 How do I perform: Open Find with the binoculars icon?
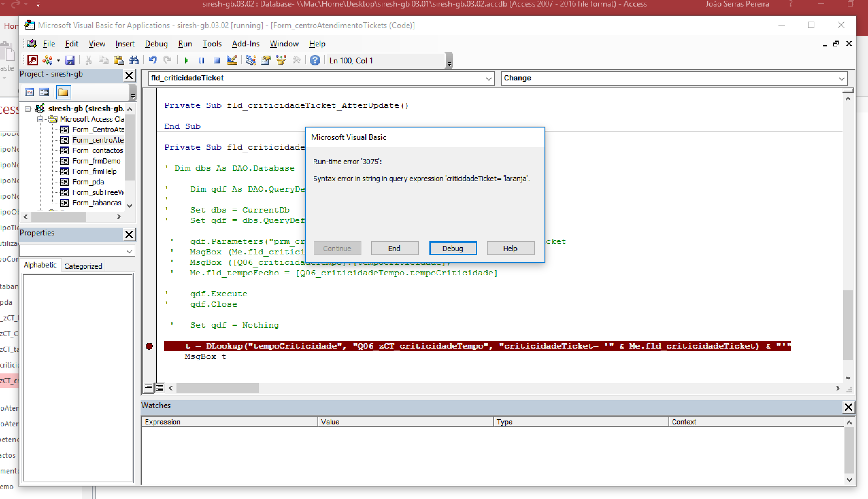click(134, 60)
